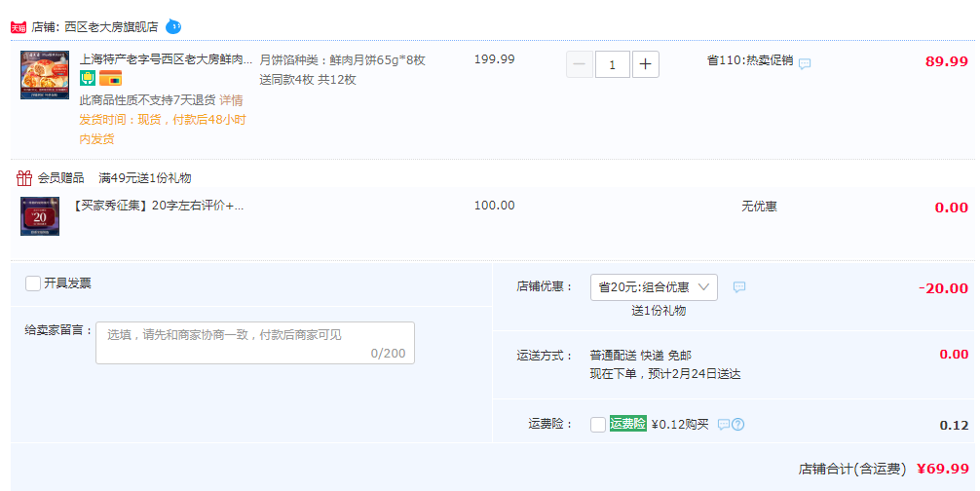Viewport: 980px width, 491px height.
Task: Open the 省20元:组合优惠 dropdown
Action: click(654, 287)
